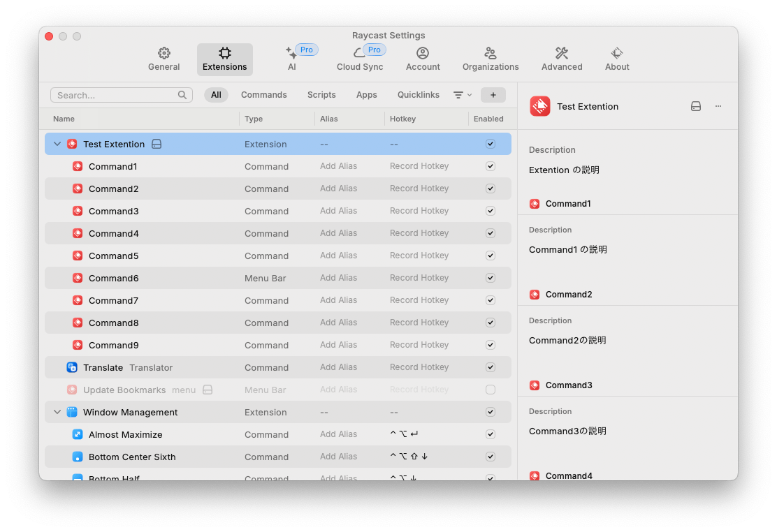The width and height of the screenshot is (777, 532).
Task: Open the Organizations tab
Action: click(491, 59)
